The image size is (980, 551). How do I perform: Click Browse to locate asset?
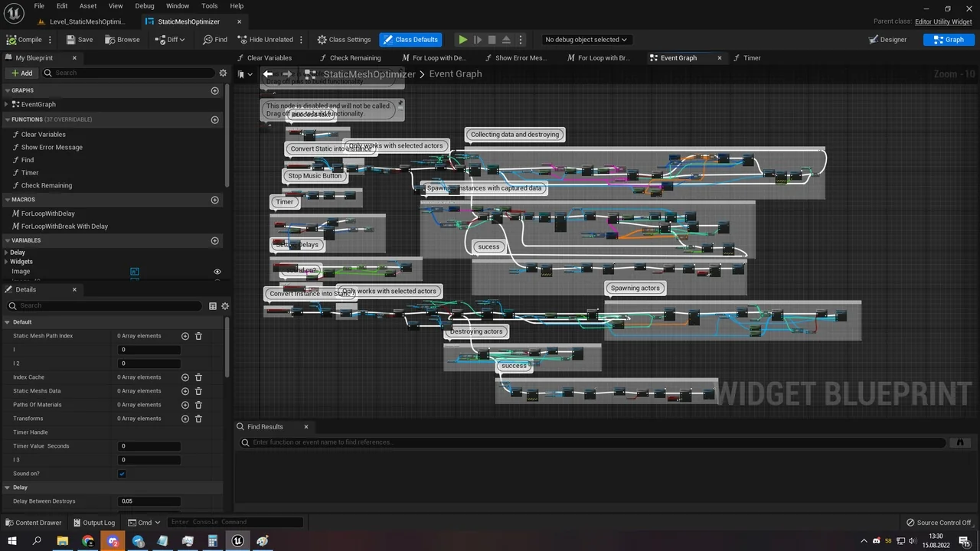122,40
